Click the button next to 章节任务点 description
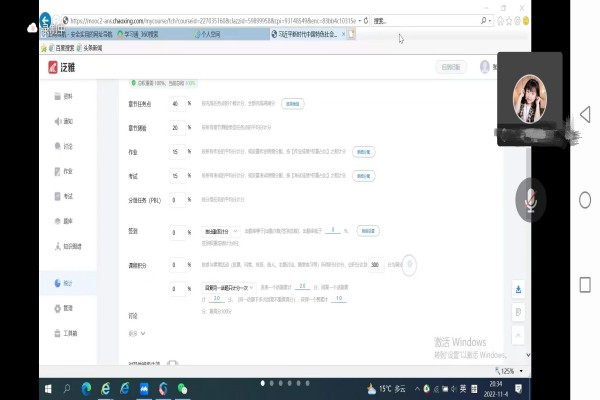Screen dimensions: 600x400 point(293,103)
